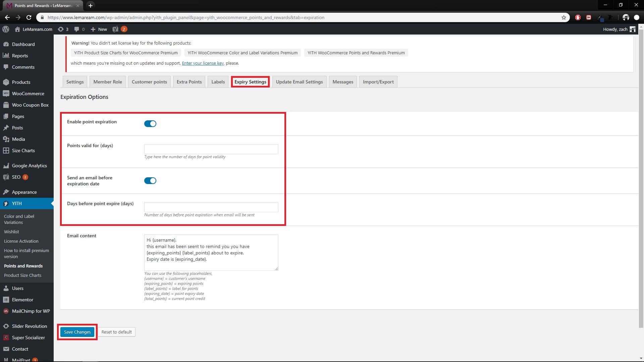Screen dimensions: 644x362
Task: Click Days before point expire field
Action: pos(211,207)
